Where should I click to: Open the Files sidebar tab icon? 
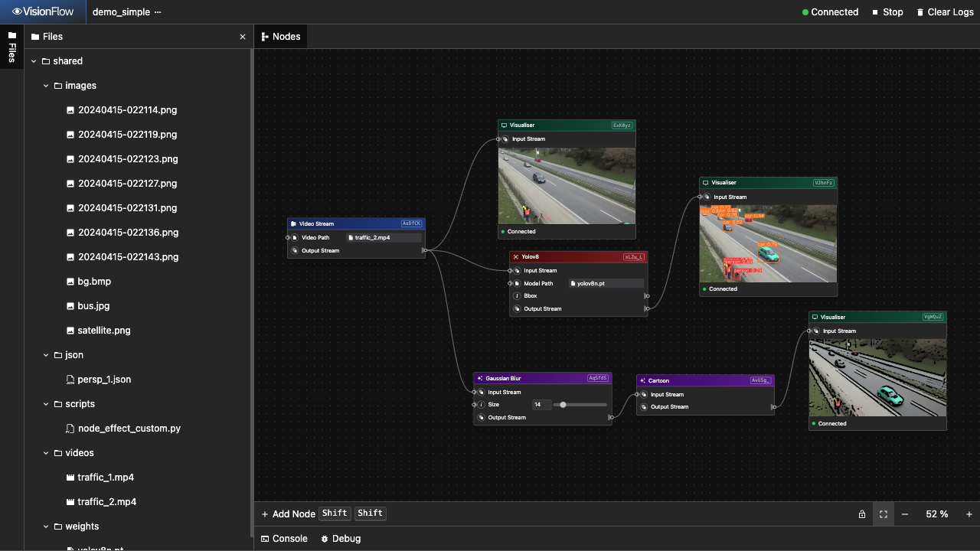point(11,36)
